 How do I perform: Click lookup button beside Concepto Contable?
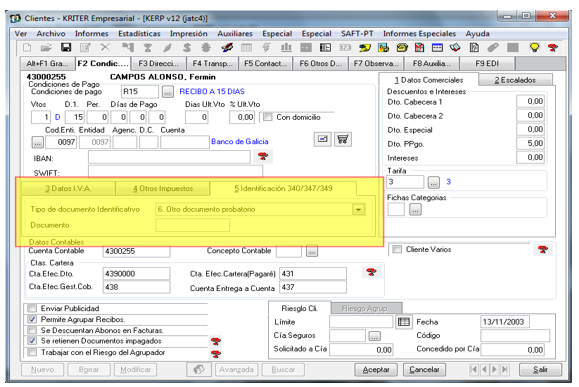(312, 251)
